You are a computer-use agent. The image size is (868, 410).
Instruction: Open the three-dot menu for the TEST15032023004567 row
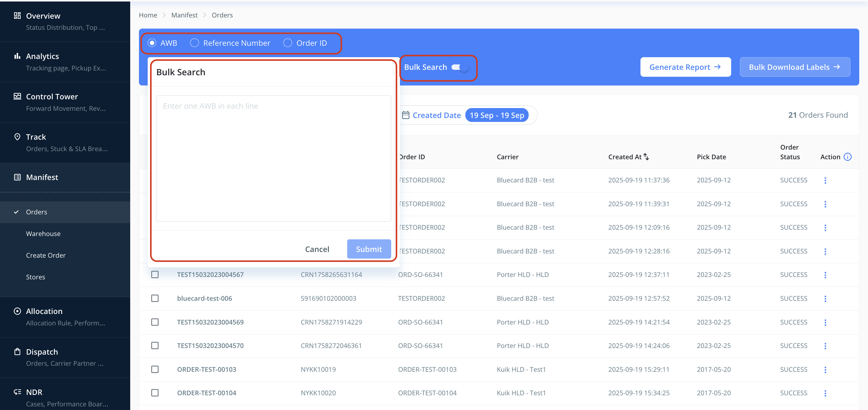click(825, 275)
